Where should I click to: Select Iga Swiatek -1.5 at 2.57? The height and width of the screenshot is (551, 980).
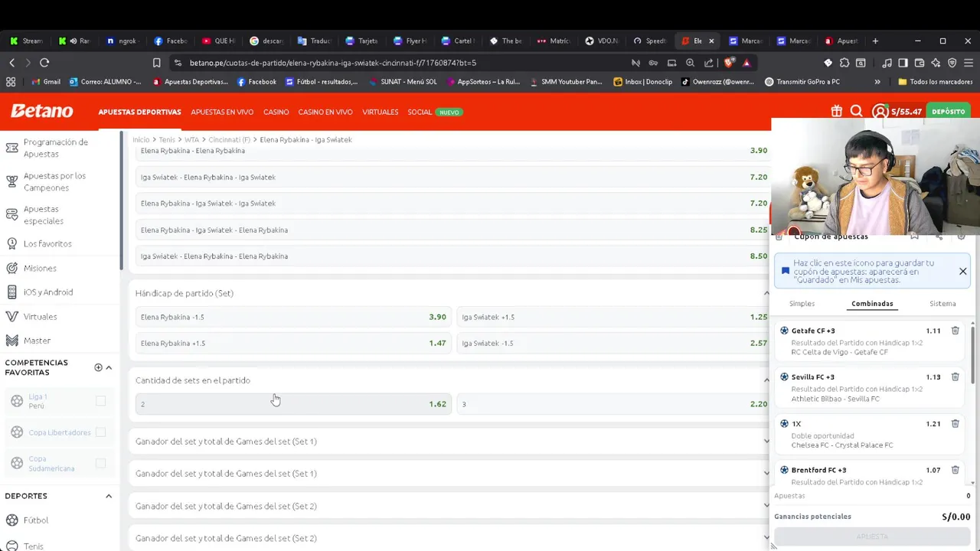[613, 343]
